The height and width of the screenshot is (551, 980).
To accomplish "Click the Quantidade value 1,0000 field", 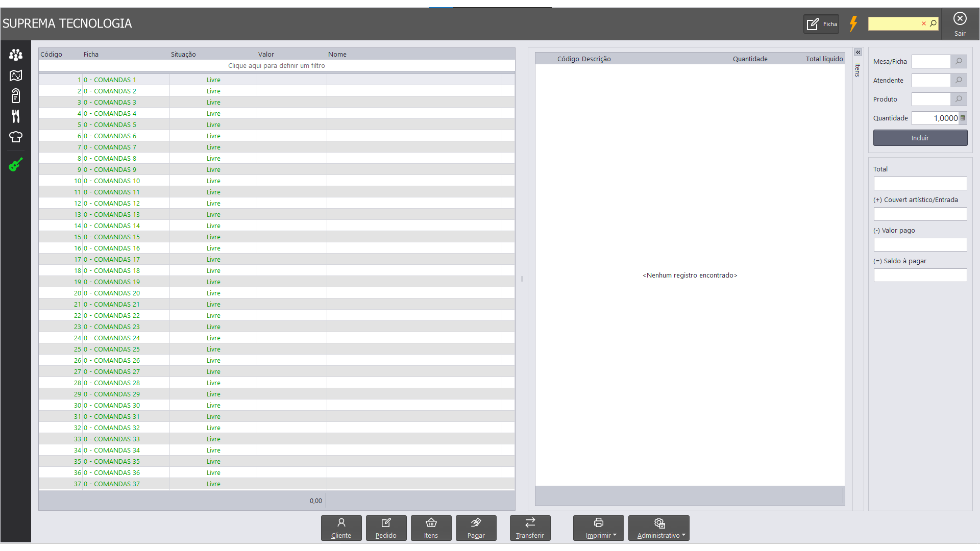I will click(x=936, y=118).
